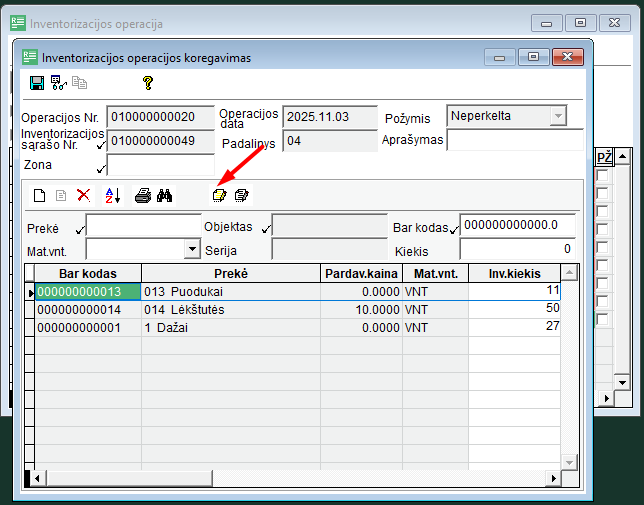Click into the Aprašymas text field
This screenshot has width=644, height=505.
(x=514, y=140)
